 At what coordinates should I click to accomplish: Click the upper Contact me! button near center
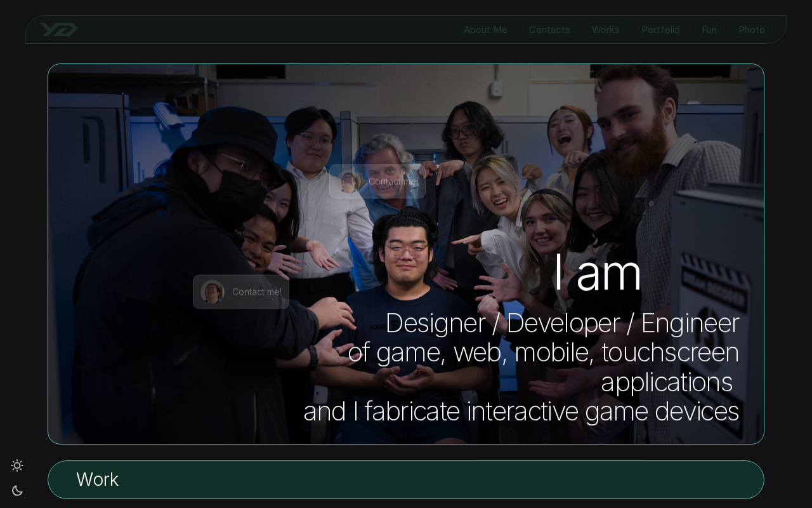[x=377, y=182]
